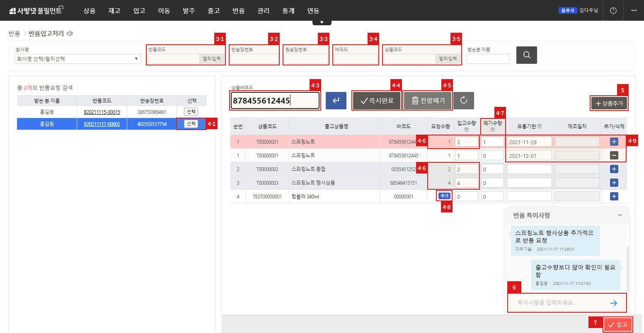Open the 반품 menu in navigation

tap(238, 11)
